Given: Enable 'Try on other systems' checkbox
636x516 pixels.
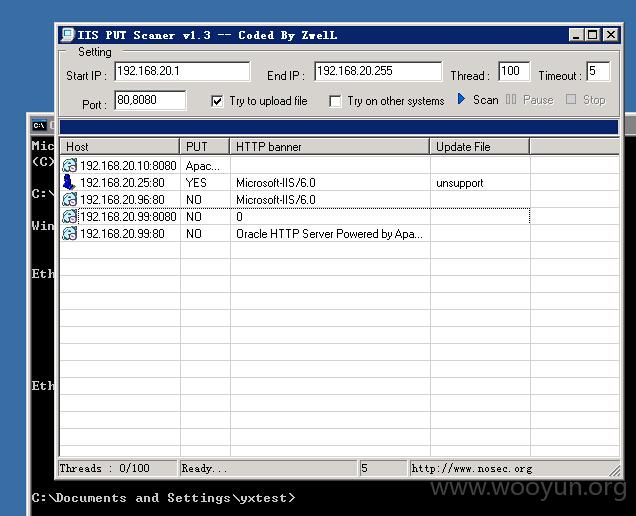Looking at the screenshot, I should click(x=335, y=101).
